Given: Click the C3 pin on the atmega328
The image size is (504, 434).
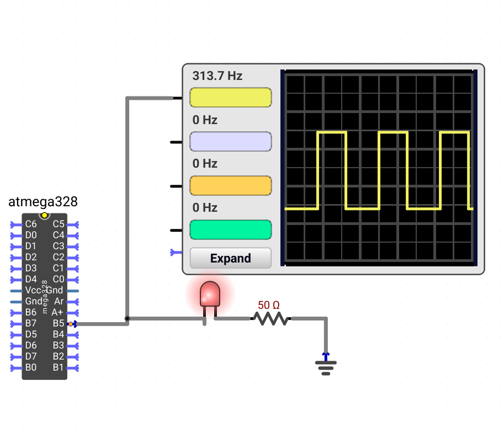Looking at the screenshot, I should coord(73,247).
